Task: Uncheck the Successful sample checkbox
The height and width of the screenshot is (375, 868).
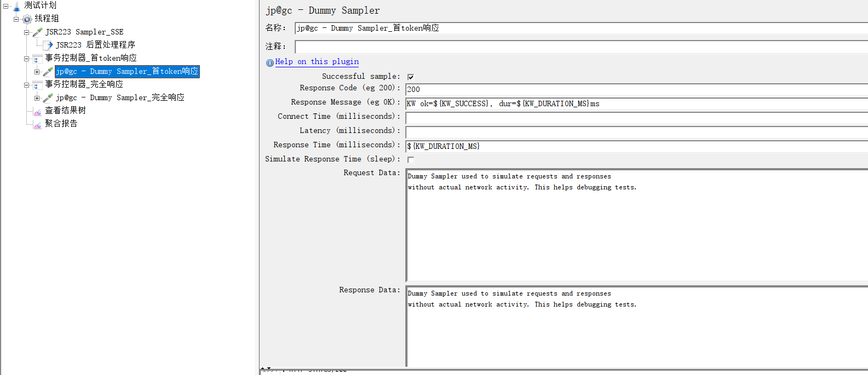Action: tap(411, 77)
